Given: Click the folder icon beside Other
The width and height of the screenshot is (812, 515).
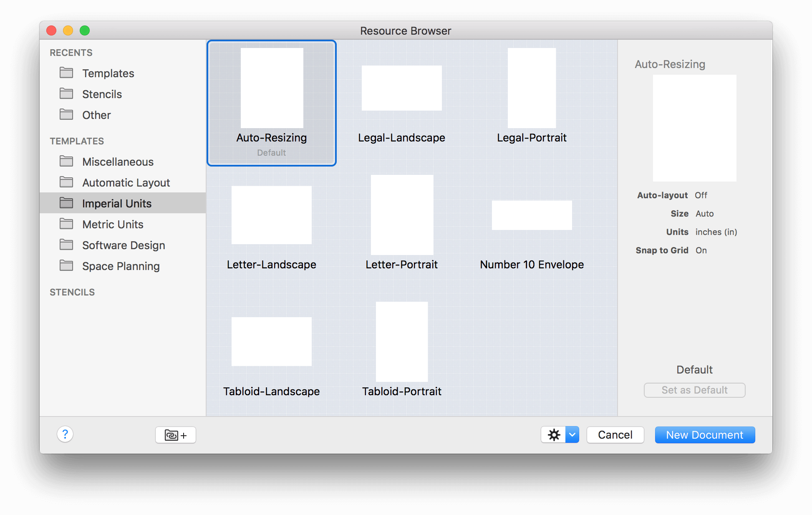Looking at the screenshot, I should tap(66, 114).
